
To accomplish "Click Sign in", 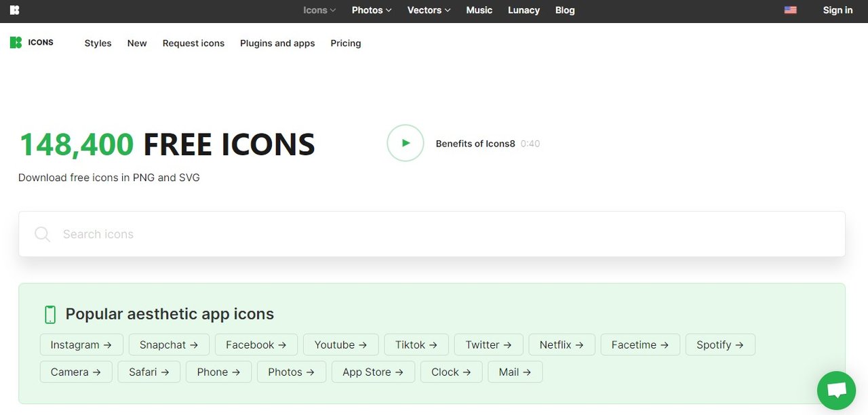I will click(x=837, y=10).
